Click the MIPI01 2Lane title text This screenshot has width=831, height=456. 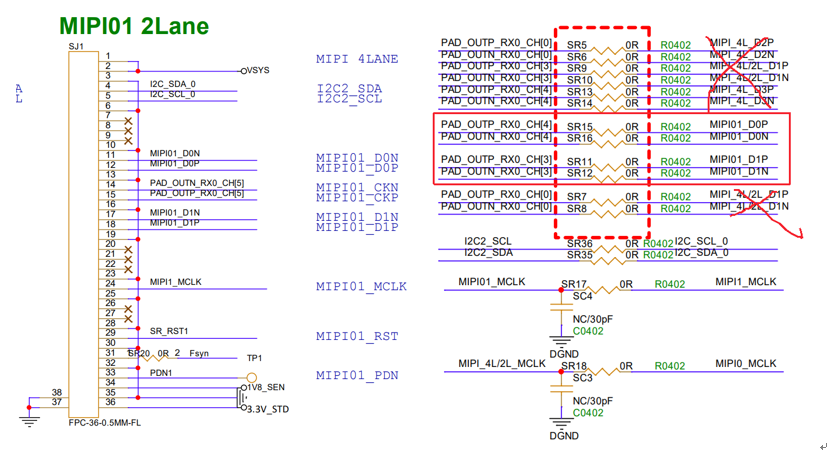click(133, 25)
